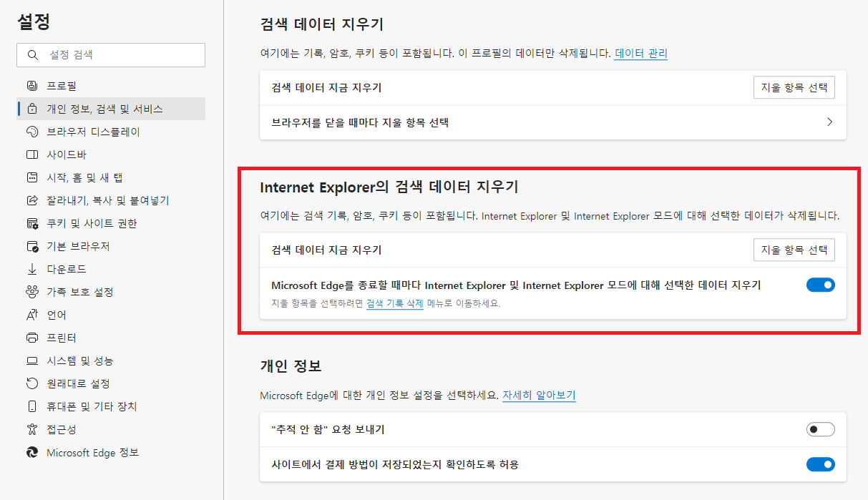Select 휴대폰 및 기타 장치 menu item
The height and width of the screenshot is (500, 868).
(x=111, y=406)
